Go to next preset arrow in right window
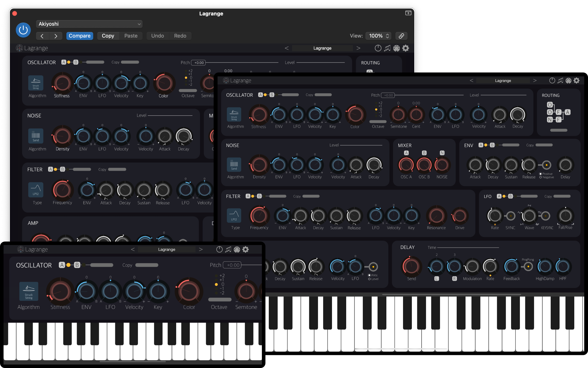This screenshot has width=588, height=368. click(535, 80)
